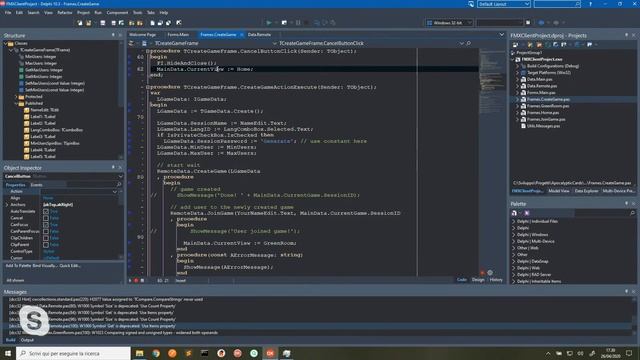Click the IDE Insight search field in title bar
Screen dimensions: 640x360
pos(557,4)
